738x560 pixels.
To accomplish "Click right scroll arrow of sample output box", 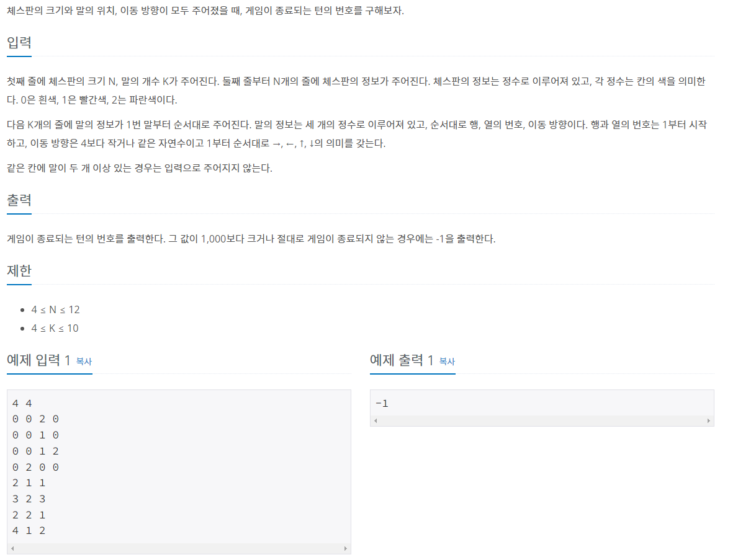I will (x=708, y=420).
